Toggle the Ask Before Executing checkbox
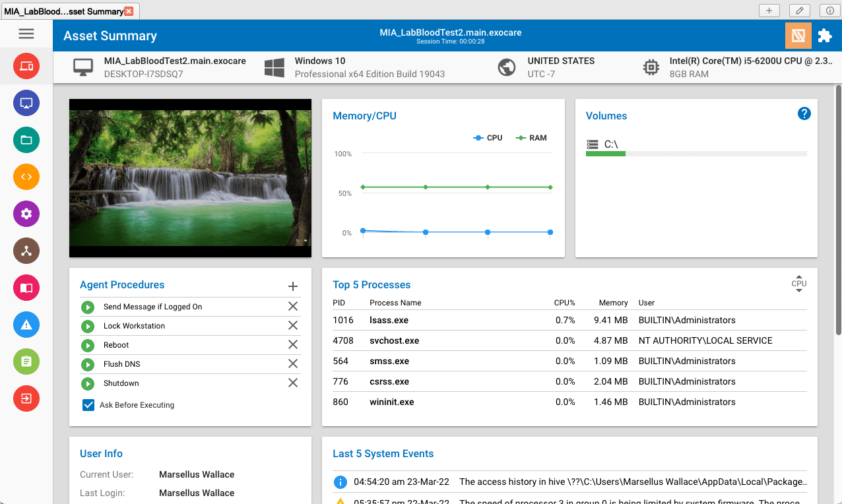This screenshot has height=504, width=842. 88,404
